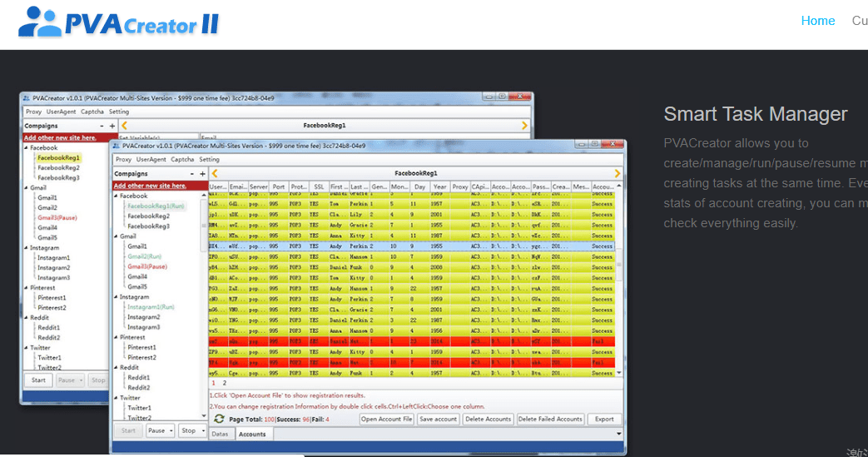Viewport: 868px width, 457px height.
Task: Collapse Facebook group in back window tree
Action: point(26,148)
